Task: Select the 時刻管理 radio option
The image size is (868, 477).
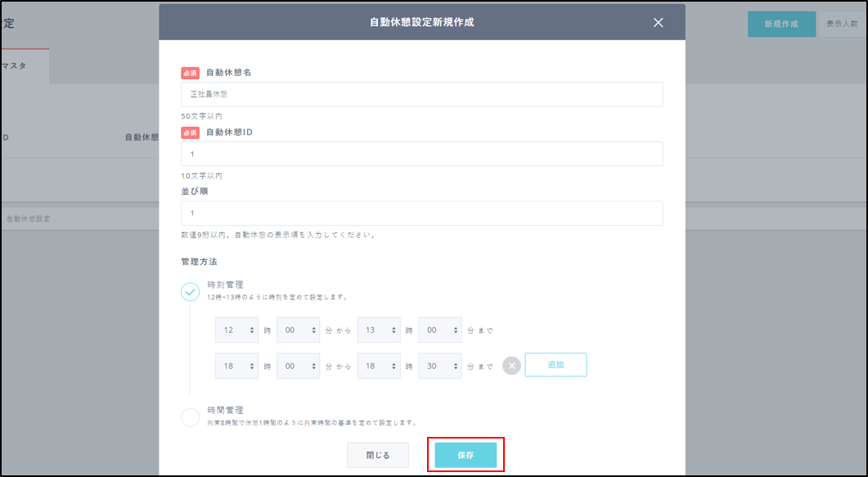Action: [190, 291]
